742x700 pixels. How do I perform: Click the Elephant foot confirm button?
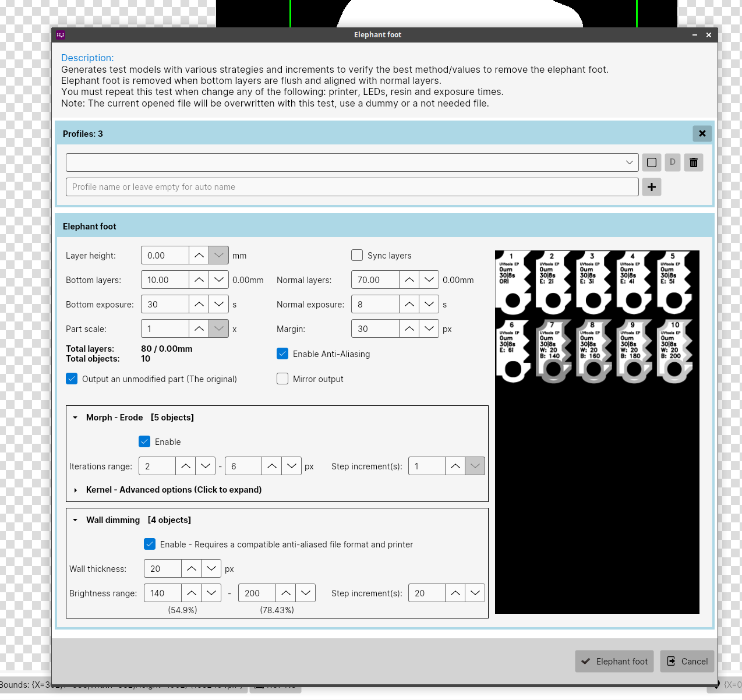click(614, 662)
